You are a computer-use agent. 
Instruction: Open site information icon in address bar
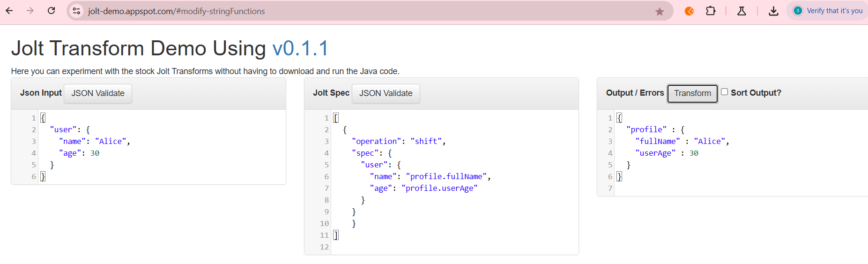76,11
